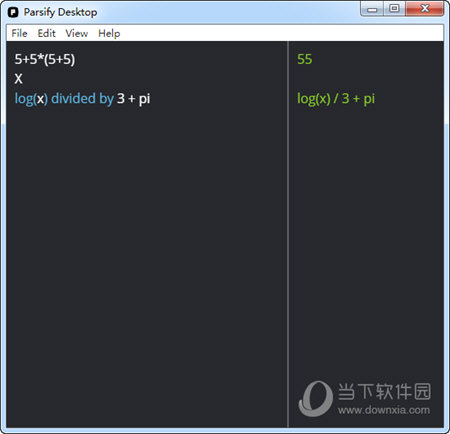Screen dimensions: 450x434
Task: Maximize the Parsify Desktop window
Action: tap(394, 9)
